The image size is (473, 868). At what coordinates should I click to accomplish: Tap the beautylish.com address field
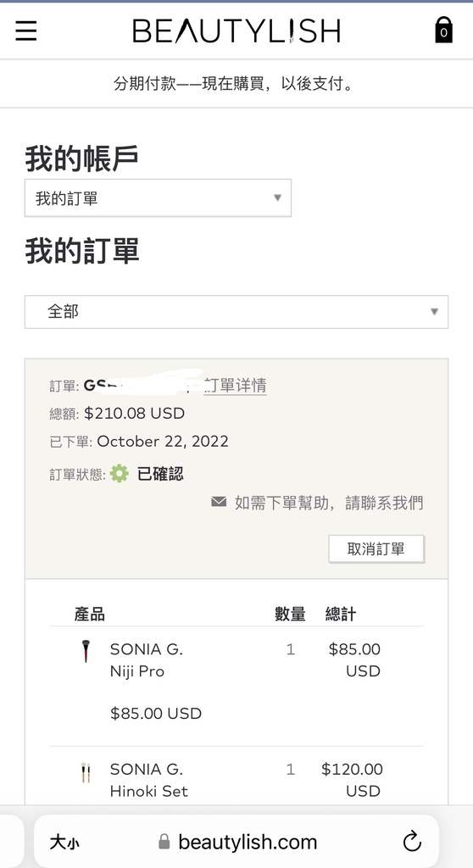pos(236,842)
